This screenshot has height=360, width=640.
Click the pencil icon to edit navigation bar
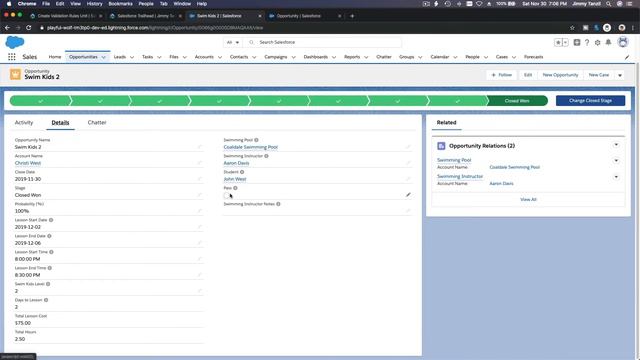point(627,57)
